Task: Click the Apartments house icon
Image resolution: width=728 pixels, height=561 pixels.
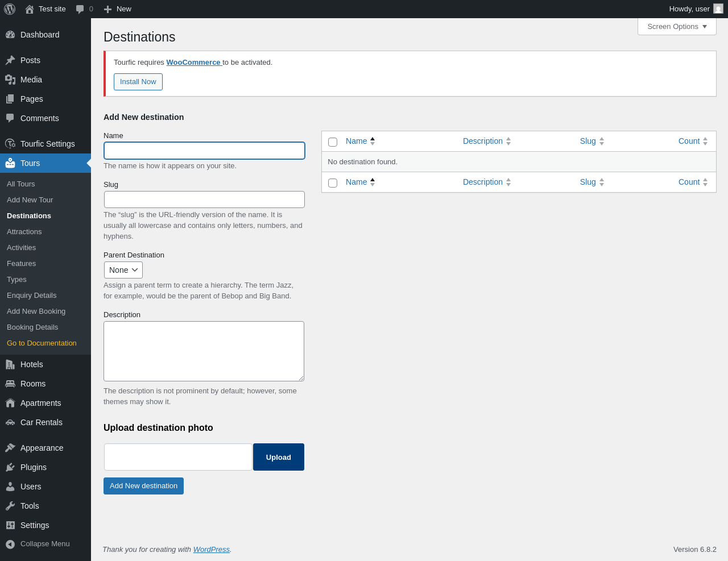Action: click(10, 403)
